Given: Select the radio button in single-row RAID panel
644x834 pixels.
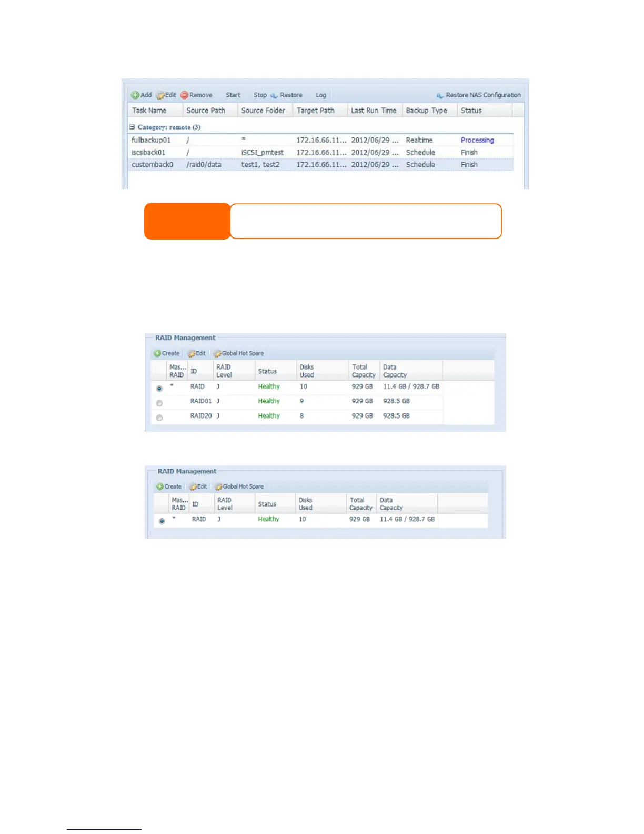Looking at the screenshot, I should pos(162,521).
